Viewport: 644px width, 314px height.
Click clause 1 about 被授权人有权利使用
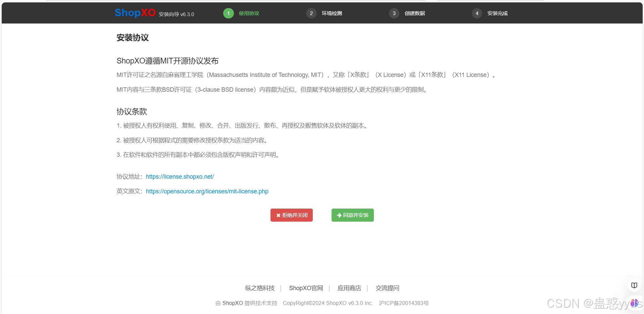(243, 126)
